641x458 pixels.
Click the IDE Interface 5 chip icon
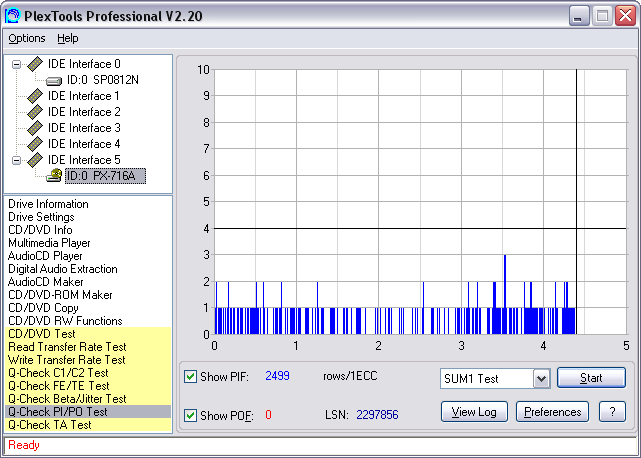35,159
